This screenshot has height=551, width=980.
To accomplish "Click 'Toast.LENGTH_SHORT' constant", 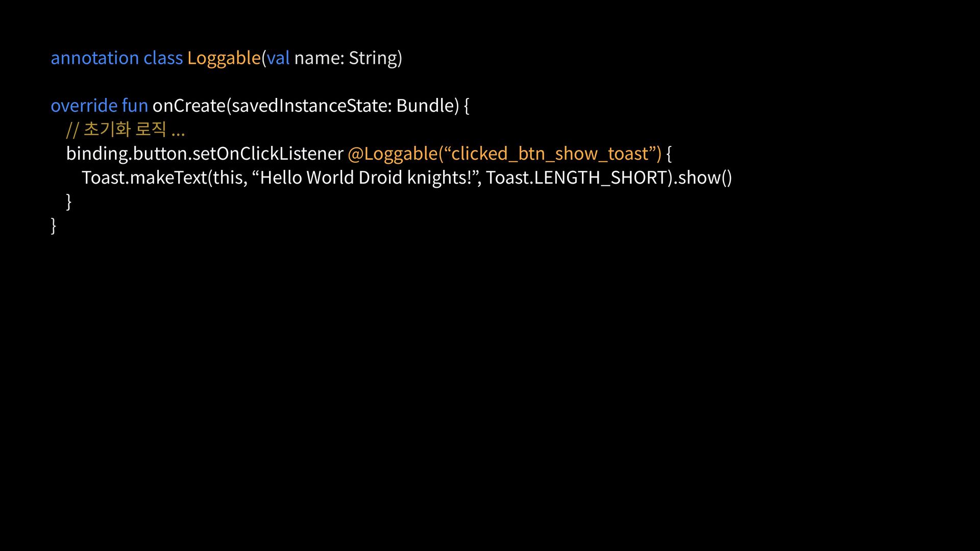I will click(577, 178).
